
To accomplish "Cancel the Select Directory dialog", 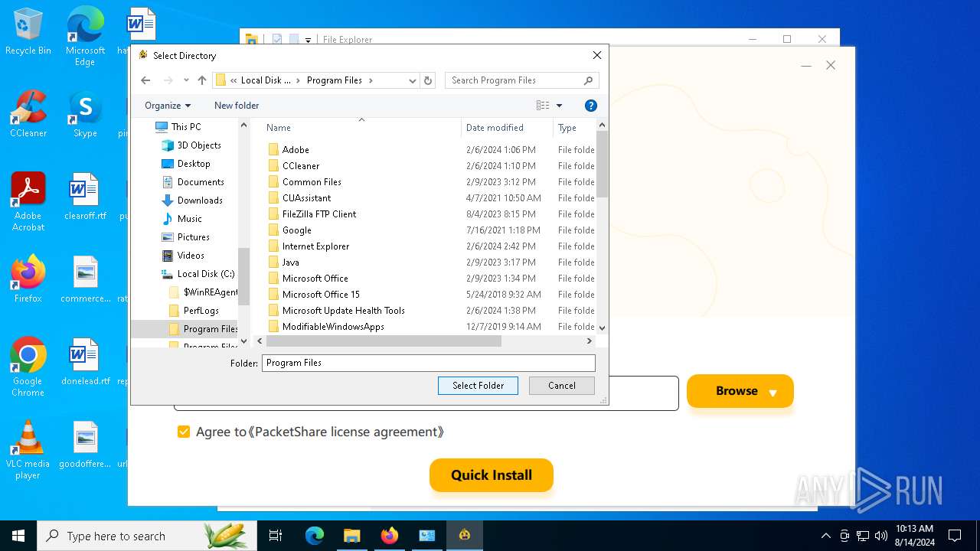I will tap(561, 386).
